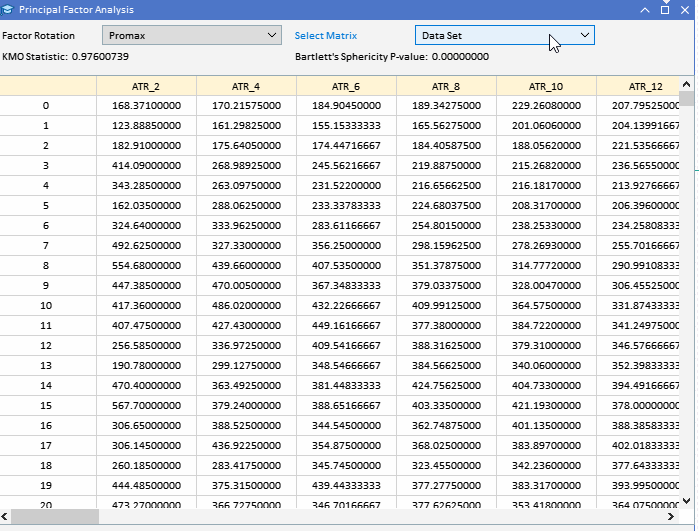
Task: Click cell value 492.62500000
Action: 146,246
